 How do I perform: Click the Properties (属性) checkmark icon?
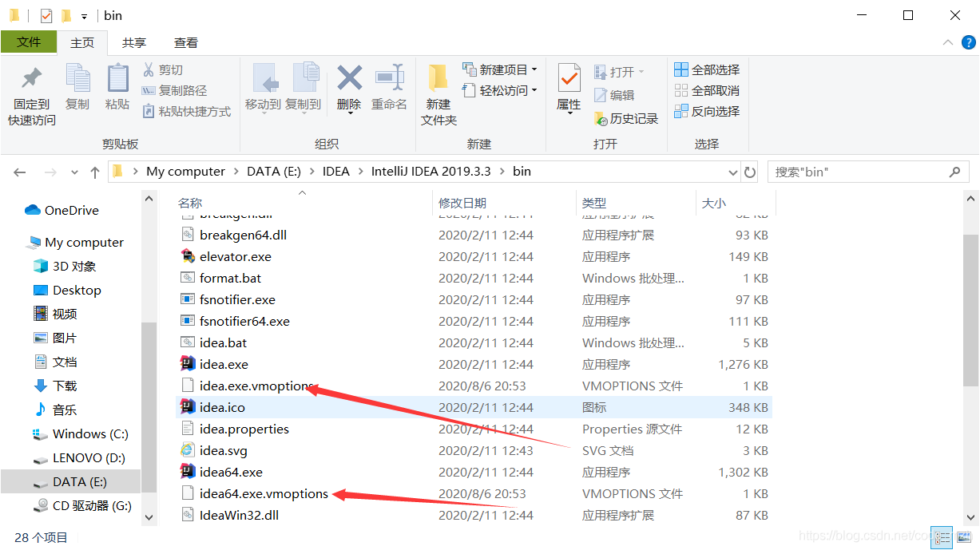tap(569, 79)
